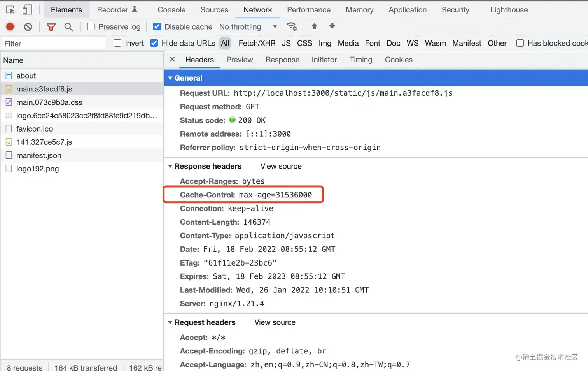588x371 pixels.
Task: Click the stylesheet icon beside main.073c9b0a.css
Action: coord(9,102)
